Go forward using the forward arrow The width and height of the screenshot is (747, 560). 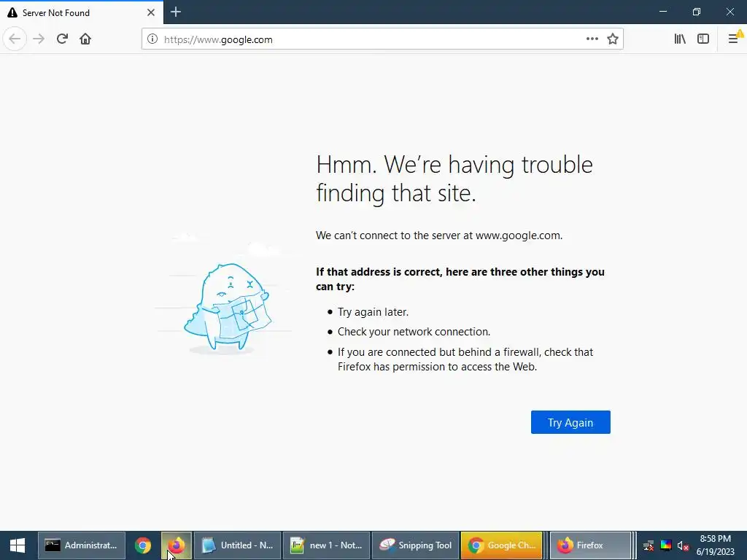tap(39, 39)
